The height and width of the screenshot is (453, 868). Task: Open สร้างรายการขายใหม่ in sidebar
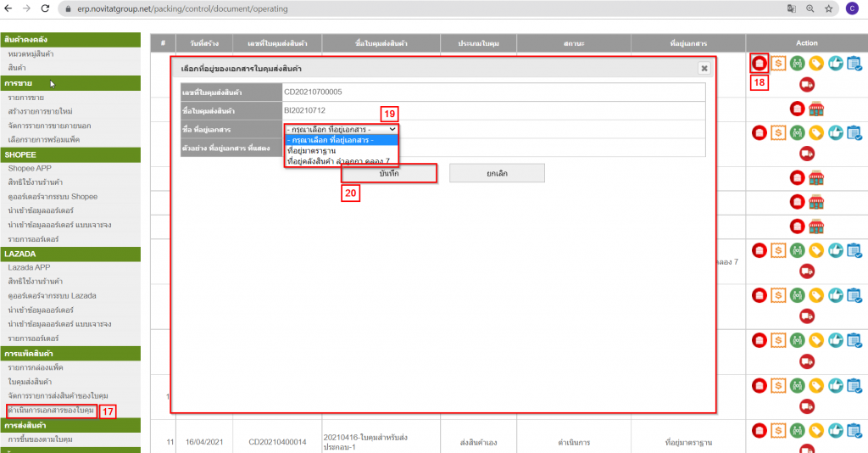pos(40,111)
